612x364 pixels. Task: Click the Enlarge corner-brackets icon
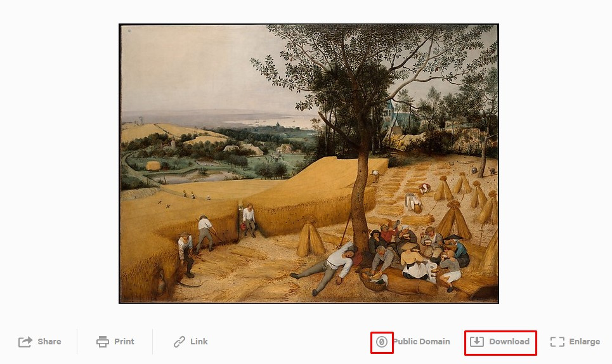[x=557, y=342]
